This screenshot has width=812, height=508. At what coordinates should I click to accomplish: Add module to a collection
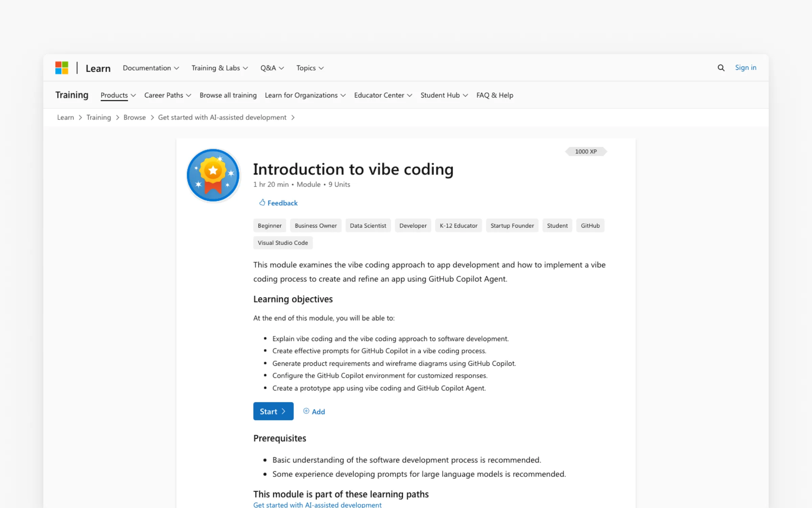(314, 411)
